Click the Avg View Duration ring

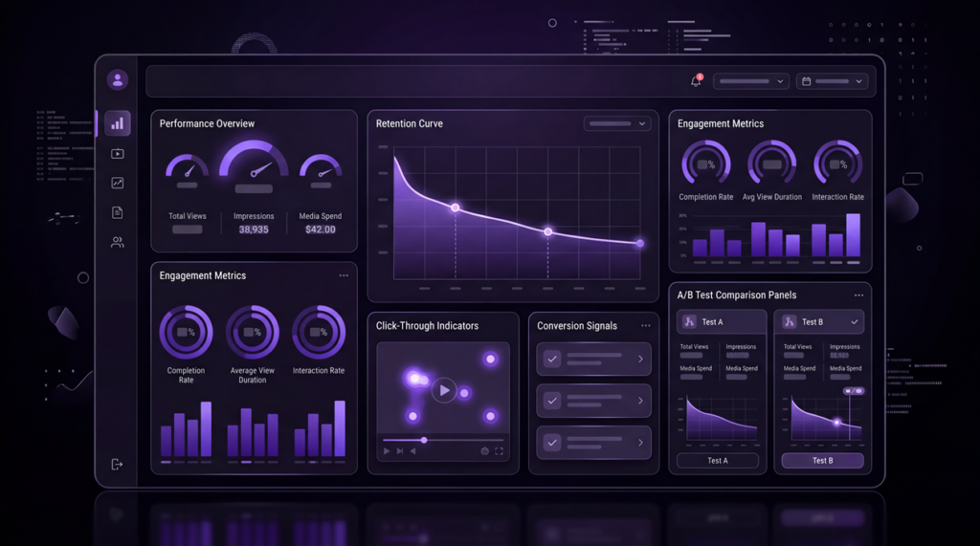click(x=772, y=164)
